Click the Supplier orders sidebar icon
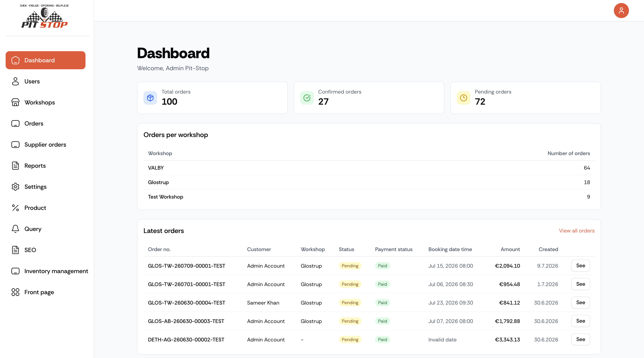 15,145
